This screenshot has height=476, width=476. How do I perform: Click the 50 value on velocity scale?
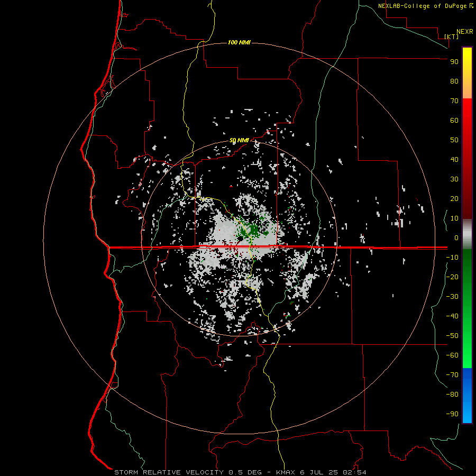454,140
